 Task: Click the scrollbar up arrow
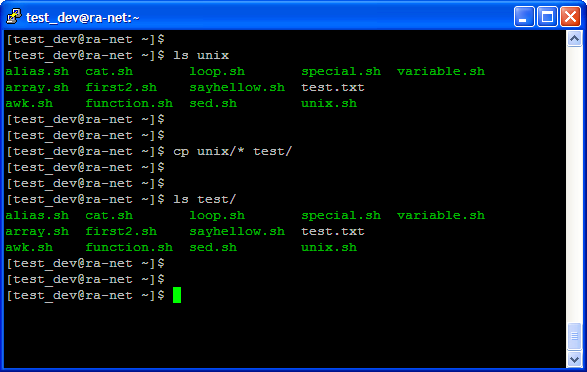[574, 39]
